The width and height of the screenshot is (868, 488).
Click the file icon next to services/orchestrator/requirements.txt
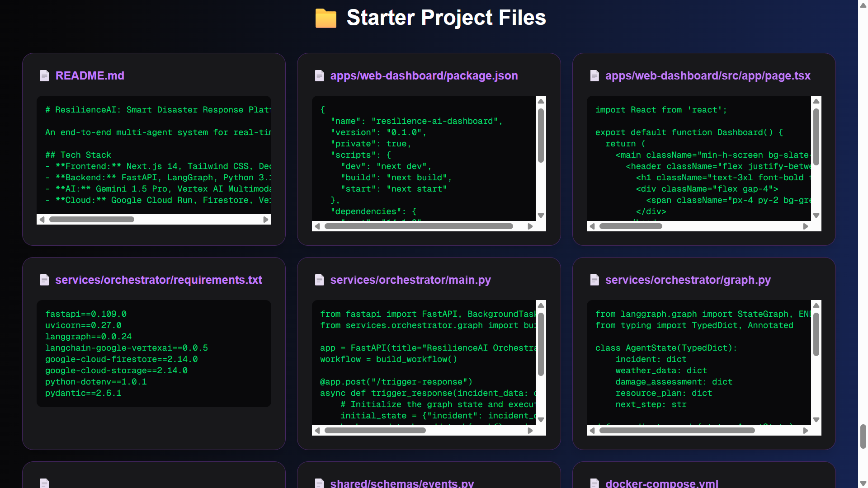tap(44, 280)
